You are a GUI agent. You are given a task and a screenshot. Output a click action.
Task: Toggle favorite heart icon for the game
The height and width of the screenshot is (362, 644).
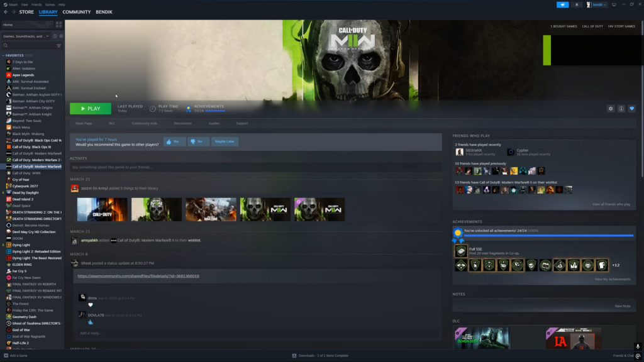point(632,109)
